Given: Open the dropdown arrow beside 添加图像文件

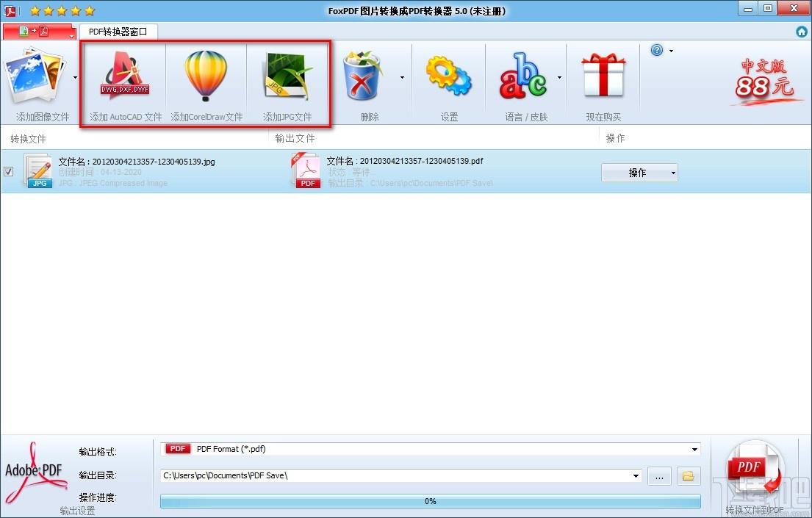Looking at the screenshot, I should coord(75,78).
